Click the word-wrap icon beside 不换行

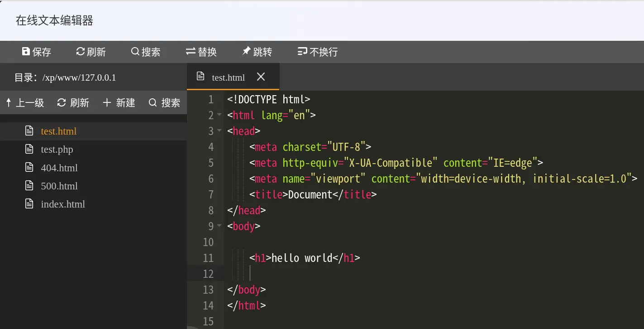pos(302,52)
